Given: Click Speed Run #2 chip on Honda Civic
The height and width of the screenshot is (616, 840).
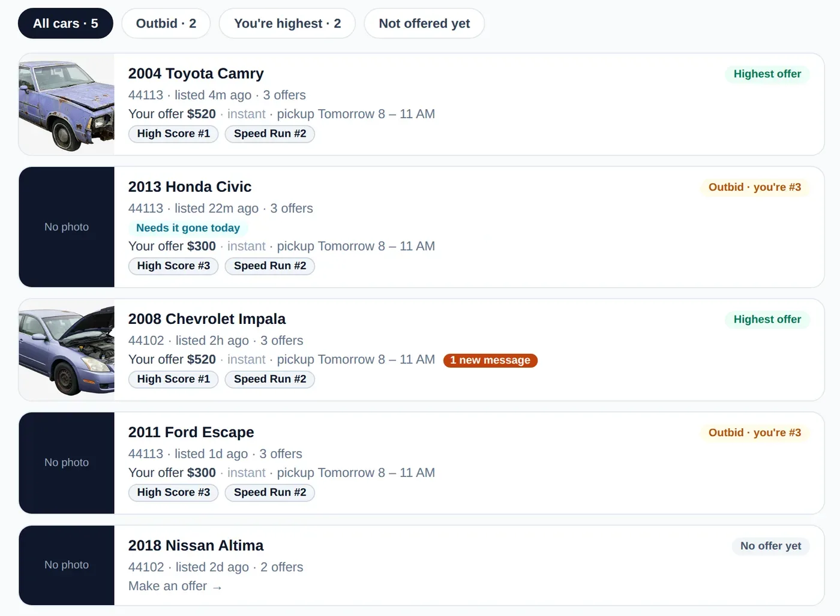Looking at the screenshot, I should 270,266.
